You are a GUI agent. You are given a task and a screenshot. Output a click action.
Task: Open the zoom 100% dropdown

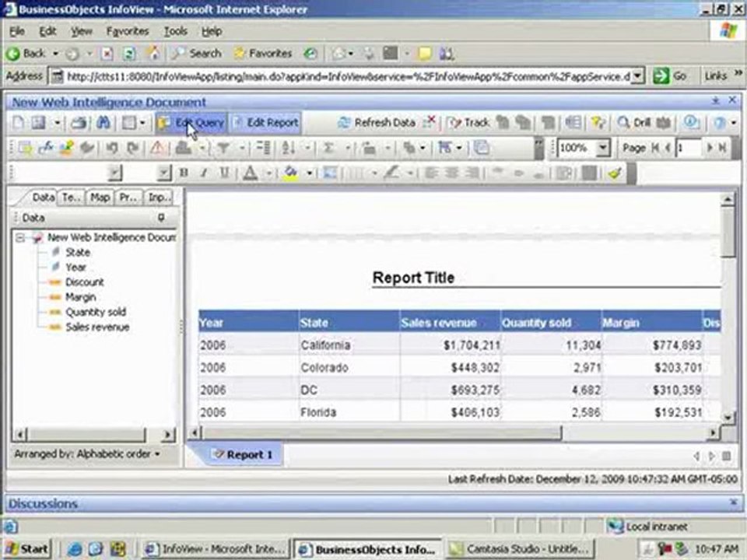(x=603, y=148)
